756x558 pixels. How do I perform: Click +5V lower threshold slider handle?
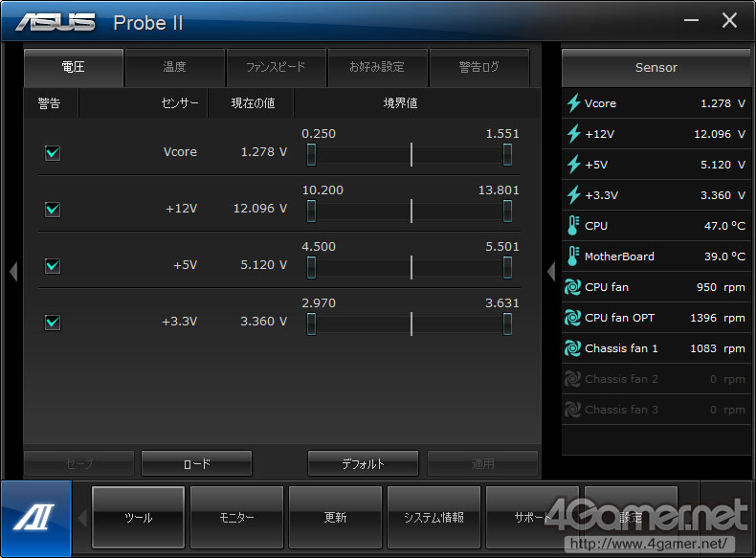point(311,267)
